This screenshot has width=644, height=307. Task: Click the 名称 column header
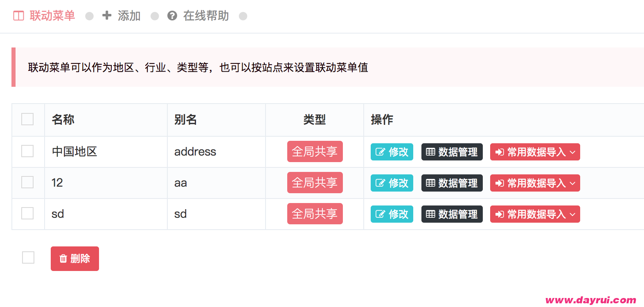tap(106, 120)
